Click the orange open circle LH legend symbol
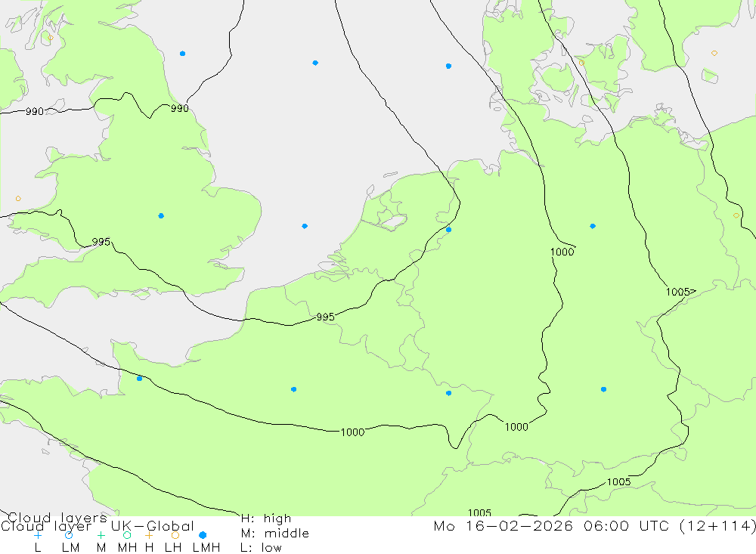The height and width of the screenshot is (554, 756). [175, 535]
